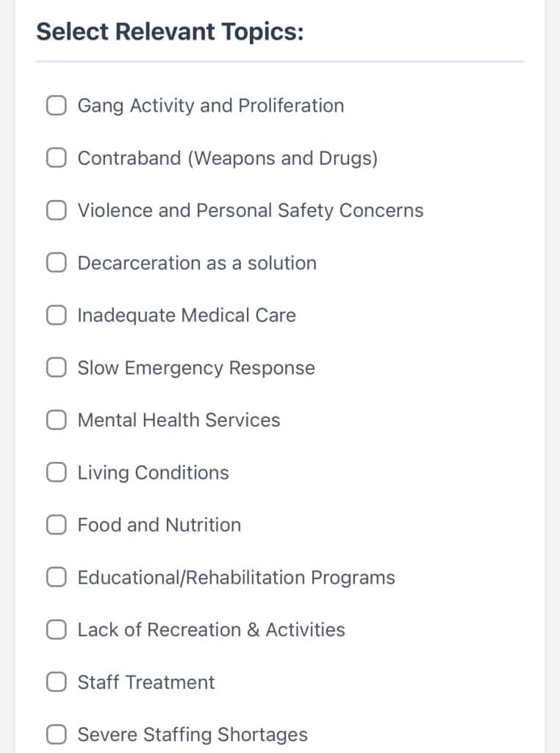
Task: Toggle the Slow Emergency Response checkbox
Action: point(56,368)
